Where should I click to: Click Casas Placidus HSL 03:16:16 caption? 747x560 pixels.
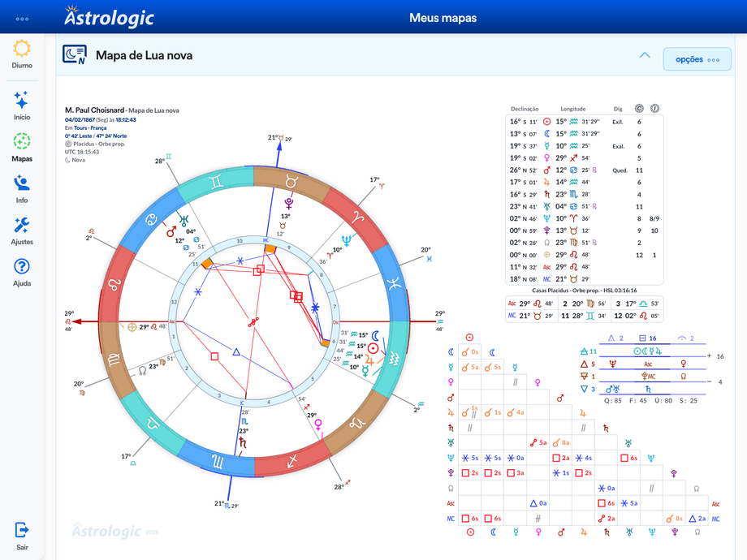coord(585,291)
